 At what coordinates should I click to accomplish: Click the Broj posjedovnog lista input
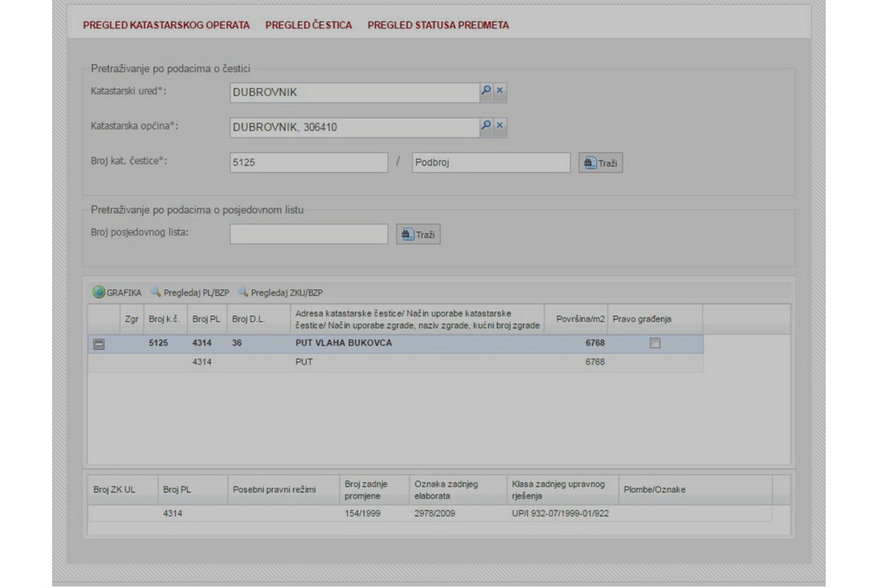[308, 234]
